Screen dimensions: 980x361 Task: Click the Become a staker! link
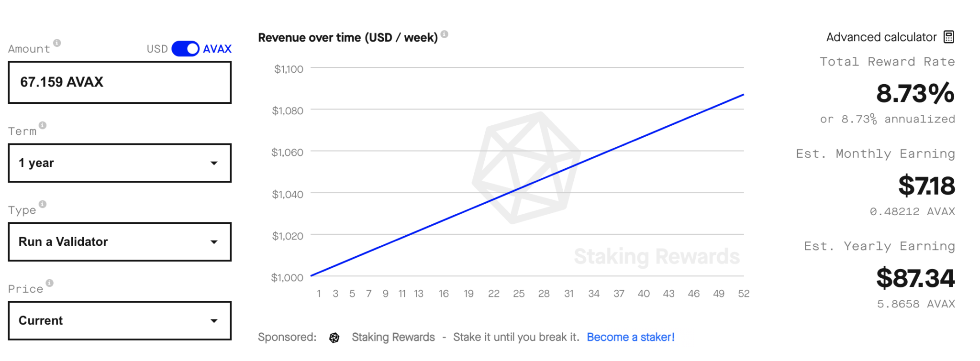click(x=630, y=337)
